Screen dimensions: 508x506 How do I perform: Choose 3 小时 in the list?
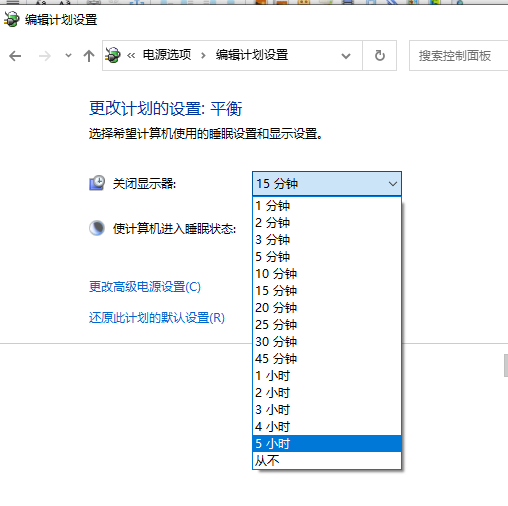[x=327, y=409]
